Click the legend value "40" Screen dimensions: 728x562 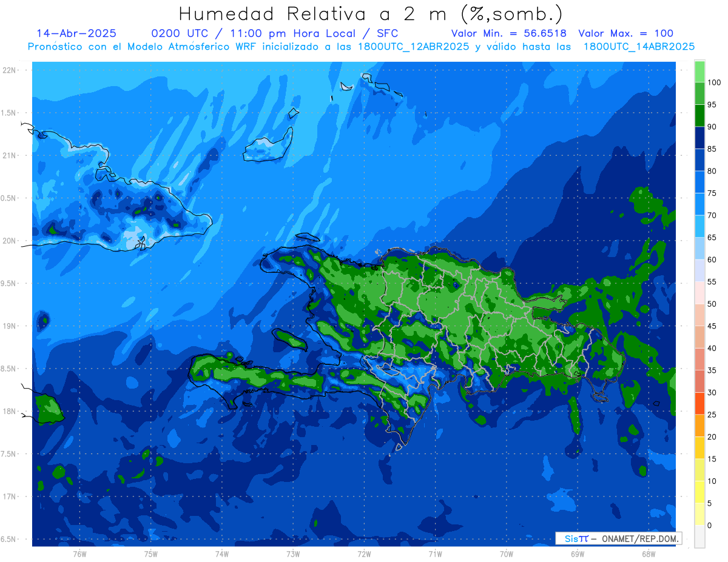coord(712,348)
